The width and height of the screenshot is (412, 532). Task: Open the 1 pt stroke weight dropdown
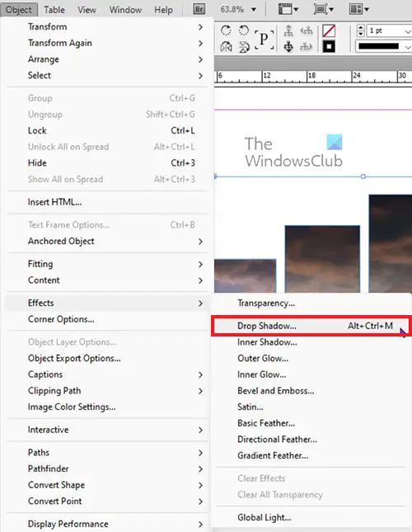point(408,31)
